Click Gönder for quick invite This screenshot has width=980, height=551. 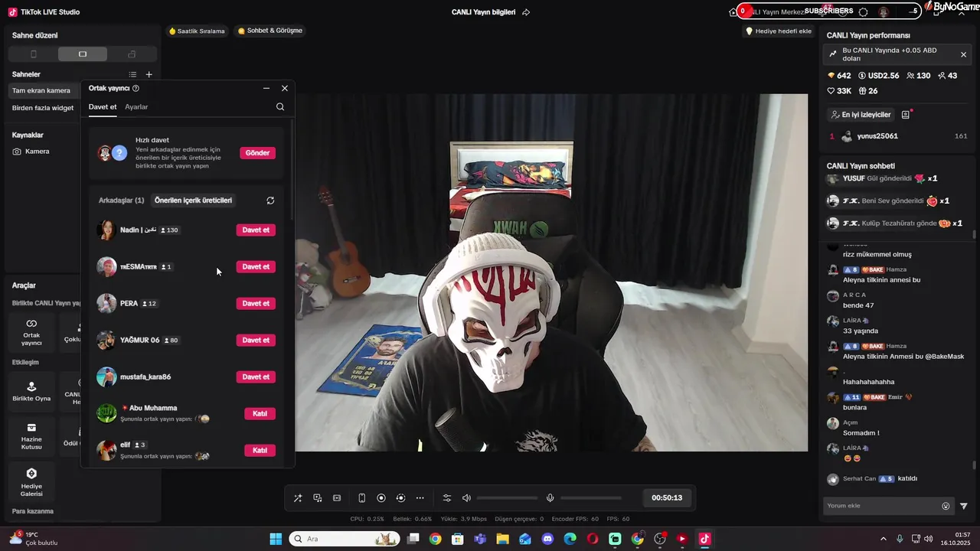coord(257,153)
